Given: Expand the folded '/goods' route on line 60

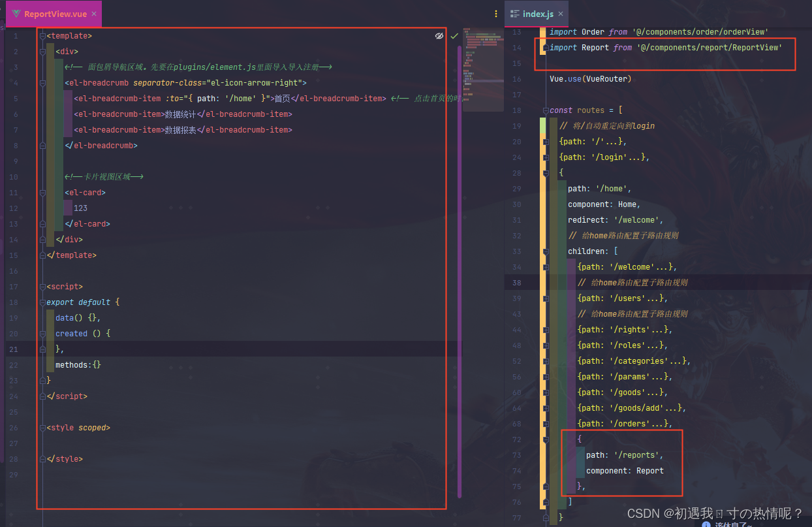Looking at the screenshot, I should click(x=546, y=392).
